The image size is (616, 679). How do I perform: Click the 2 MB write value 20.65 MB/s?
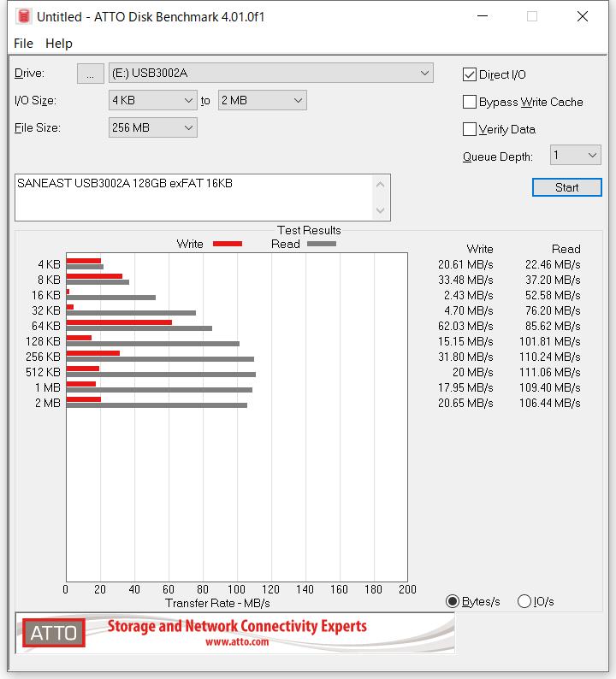point(465,403)
